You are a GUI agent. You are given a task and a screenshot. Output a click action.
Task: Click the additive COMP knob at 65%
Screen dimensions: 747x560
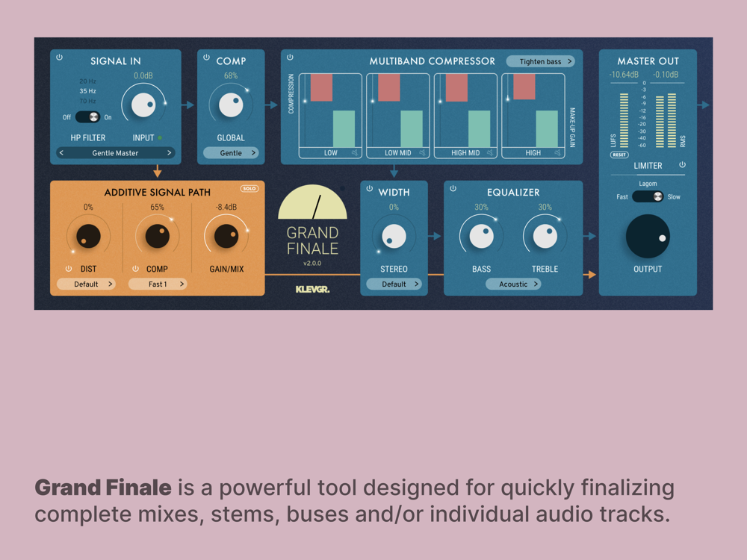[158, 236]
